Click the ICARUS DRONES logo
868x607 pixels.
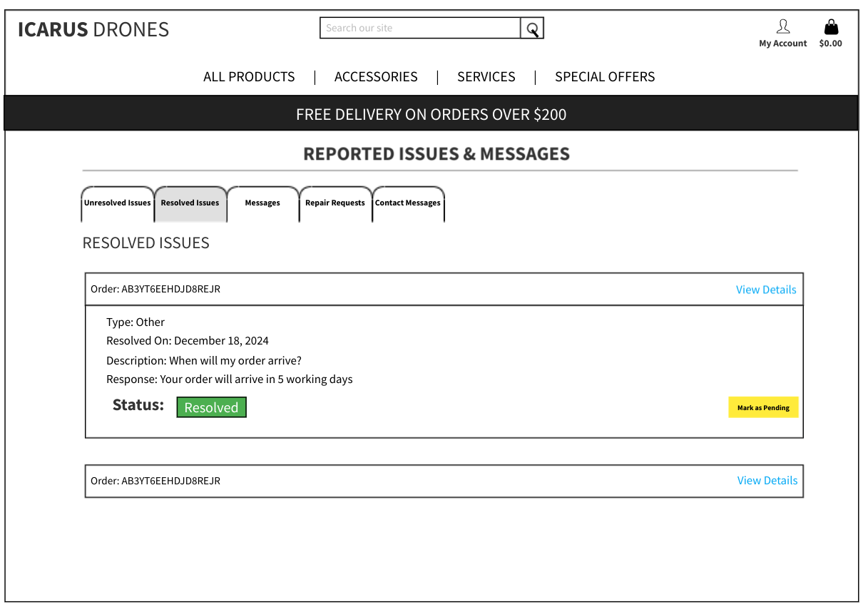93,29
